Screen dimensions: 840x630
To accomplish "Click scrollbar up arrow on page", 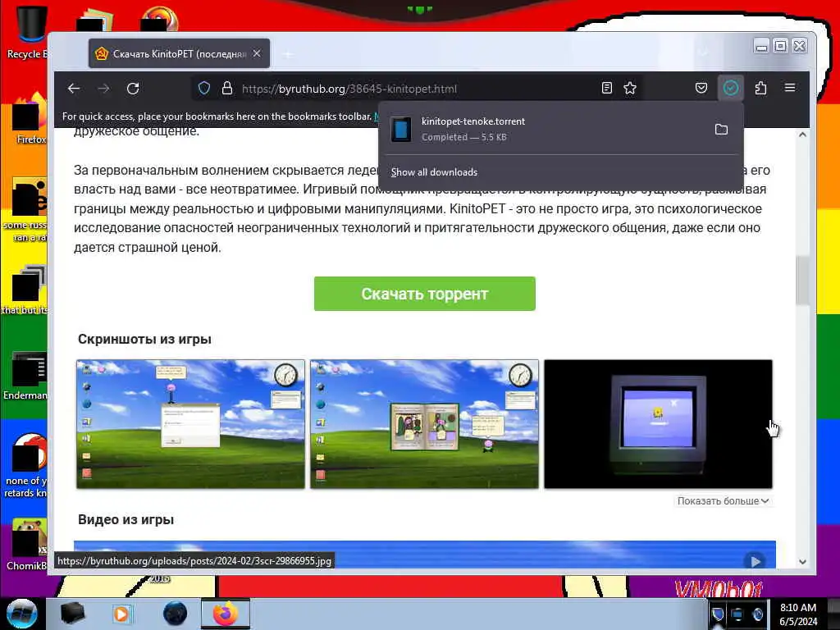I will (802, 135).
